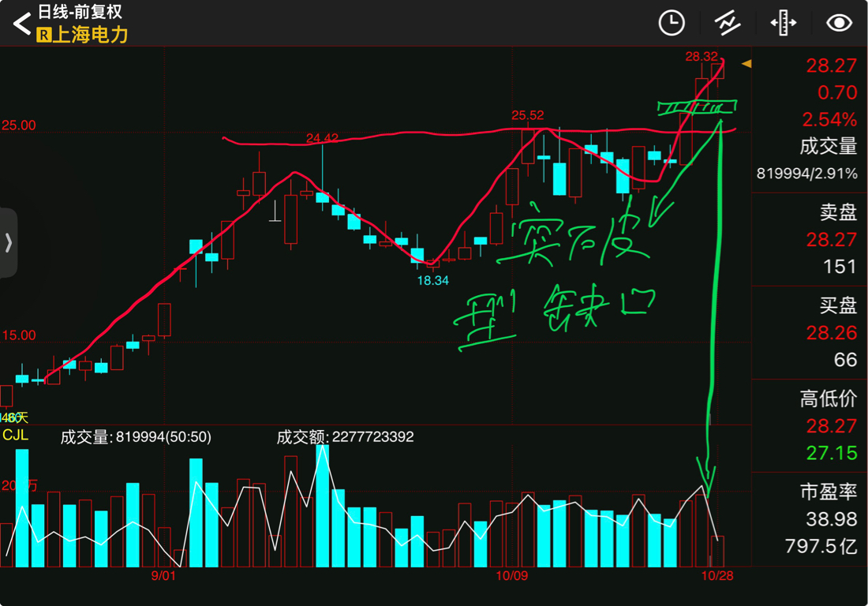Tap the 成交量 label in the side panel
The image size is (868, 606).
pos(828,147)
